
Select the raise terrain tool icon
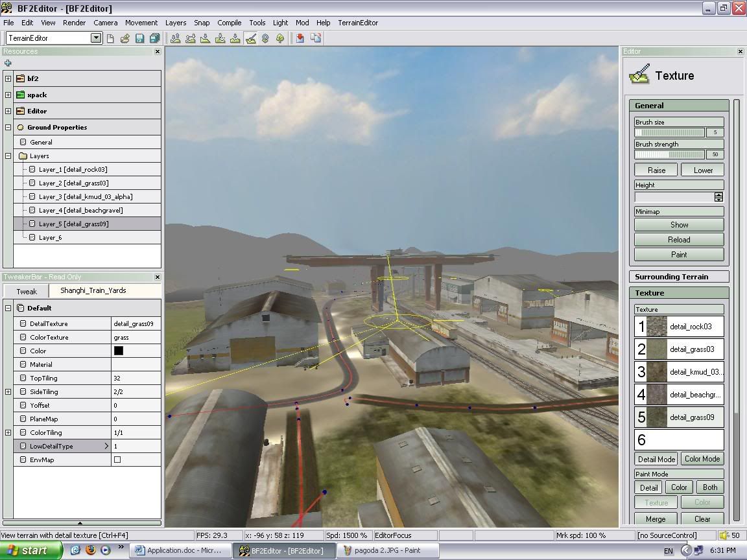tap(175, 38)
